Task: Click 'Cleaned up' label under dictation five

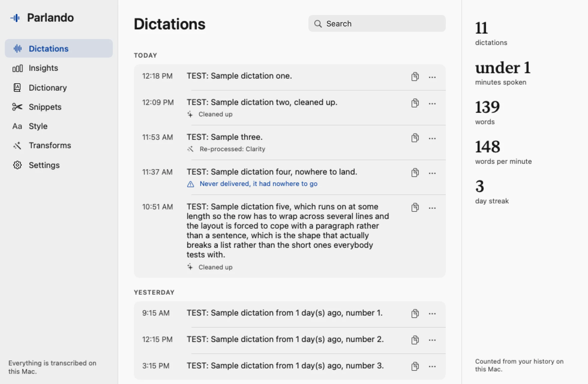Action: [x=215, y=267]
